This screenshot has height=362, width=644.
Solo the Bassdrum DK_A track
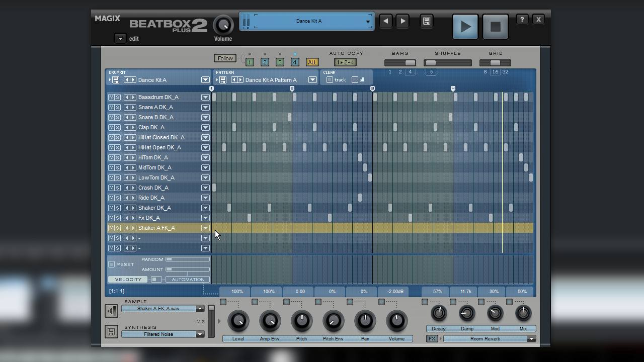[x=117, y=97]
